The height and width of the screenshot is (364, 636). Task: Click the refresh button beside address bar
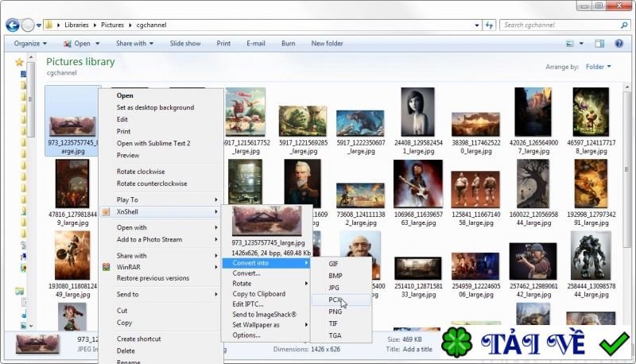coord(490,25)
